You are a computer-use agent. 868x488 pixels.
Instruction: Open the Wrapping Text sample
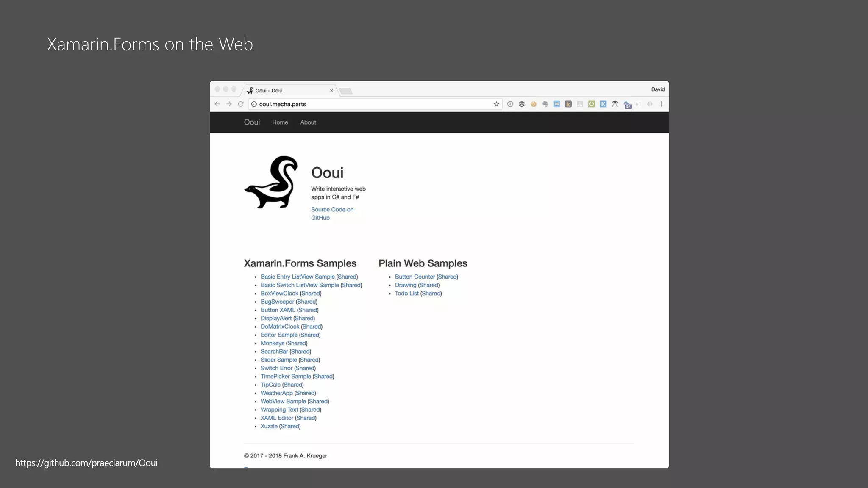pyautogui.click(x=279, y=410)
